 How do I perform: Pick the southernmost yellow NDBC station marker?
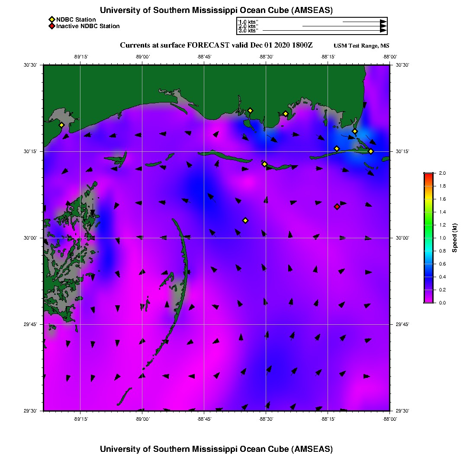click(245, 221)
